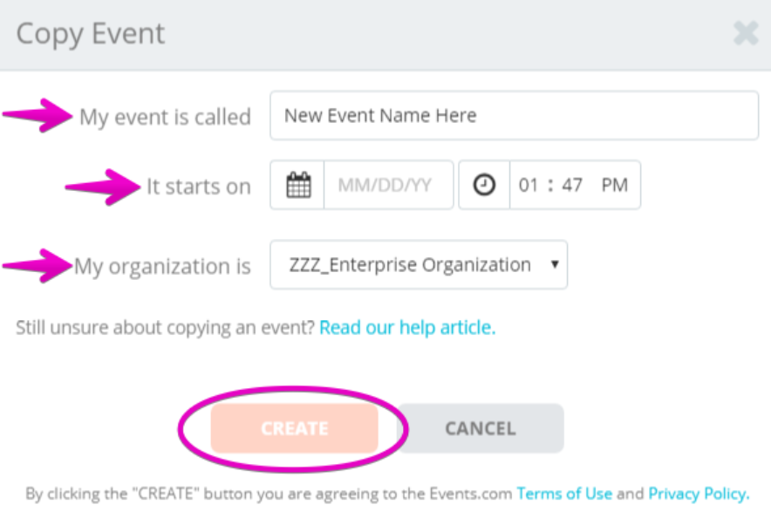Select the minutes value 47
This screenshot has width=771, height=532.
pyautogui.click(x=572, y=186)
